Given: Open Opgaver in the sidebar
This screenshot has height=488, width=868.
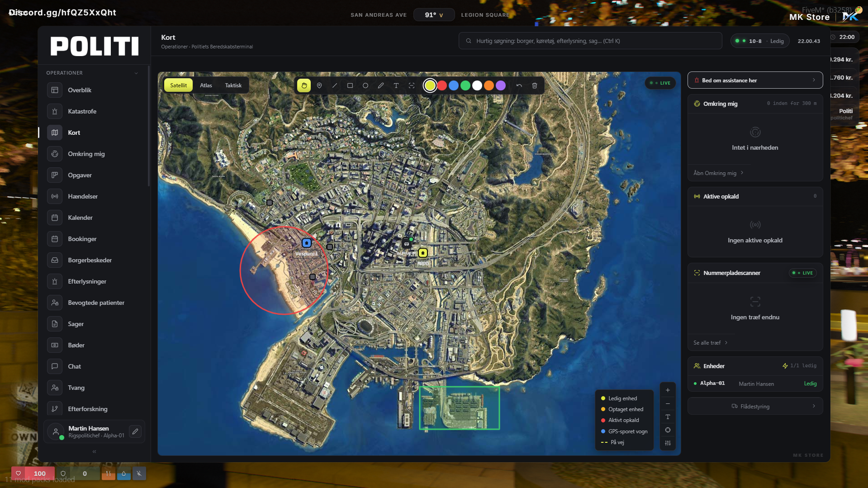Looking at the screenshot, I should pyautogui.click(x=93, y=175).
